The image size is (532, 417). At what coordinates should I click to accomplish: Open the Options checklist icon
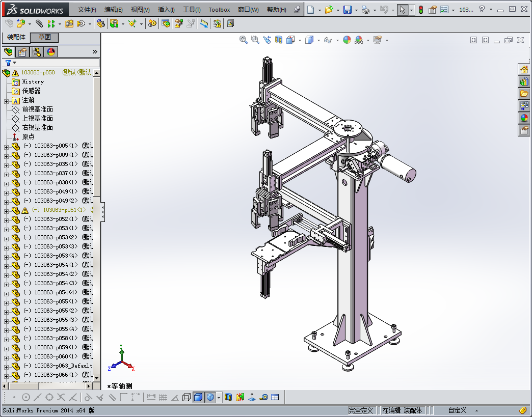tap(444, 10)
